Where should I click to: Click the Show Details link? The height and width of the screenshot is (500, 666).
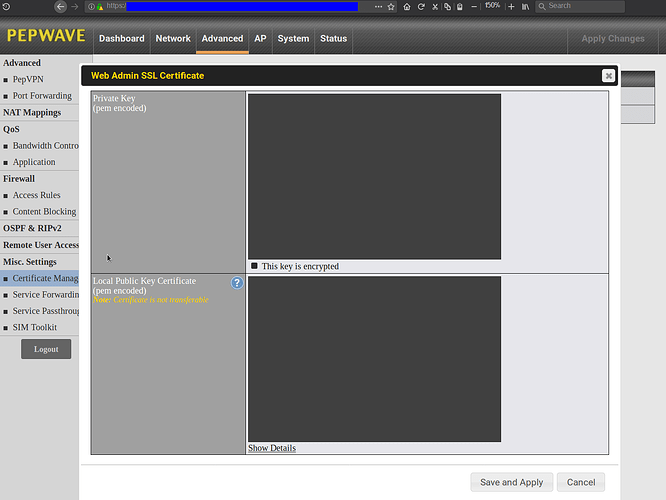(x=272, y=448)
